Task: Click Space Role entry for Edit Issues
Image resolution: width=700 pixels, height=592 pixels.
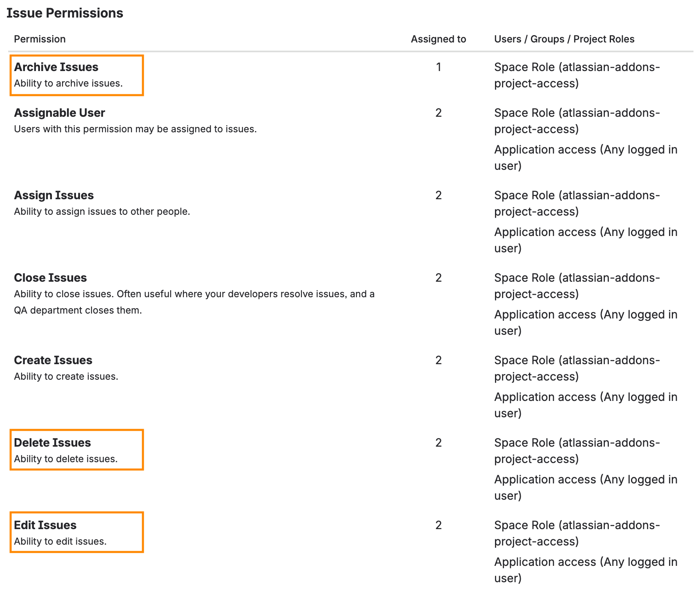Action: 577,533
